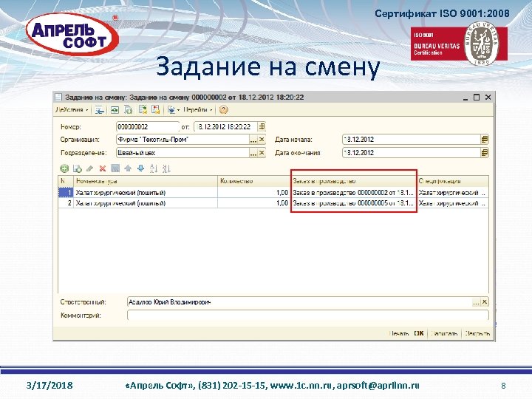Click the Печать button
The width and height of the screenshot is (532, 399).
399,333
